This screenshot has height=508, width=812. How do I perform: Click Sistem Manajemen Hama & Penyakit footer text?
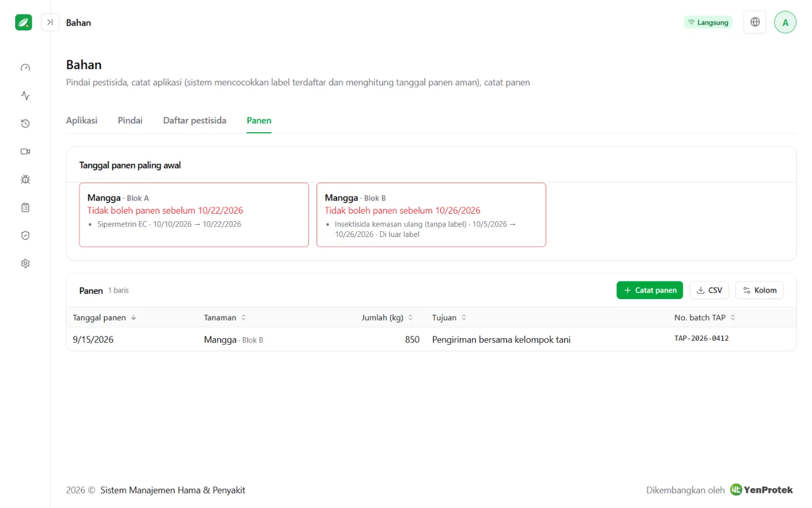[x=173, y=490]
